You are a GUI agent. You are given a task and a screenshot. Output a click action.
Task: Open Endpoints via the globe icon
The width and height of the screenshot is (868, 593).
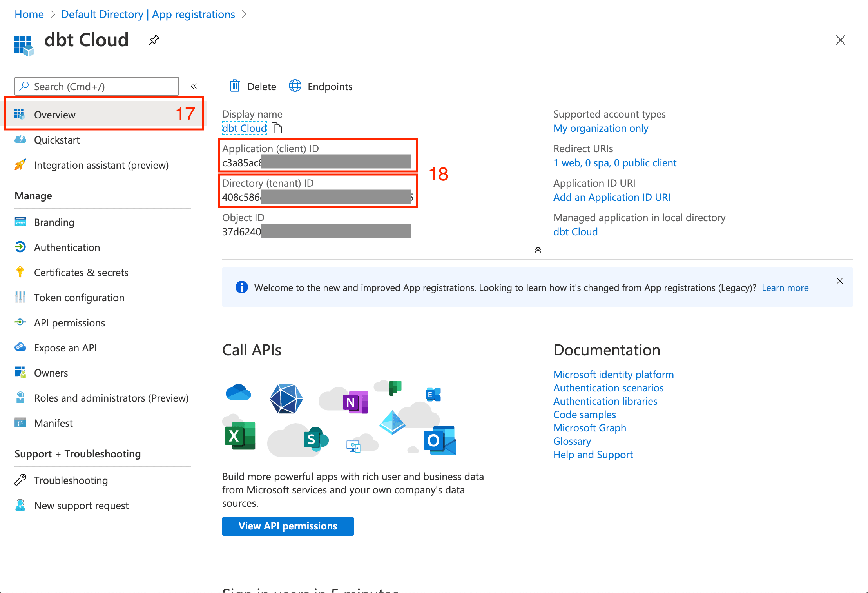(x=295, y=86)
